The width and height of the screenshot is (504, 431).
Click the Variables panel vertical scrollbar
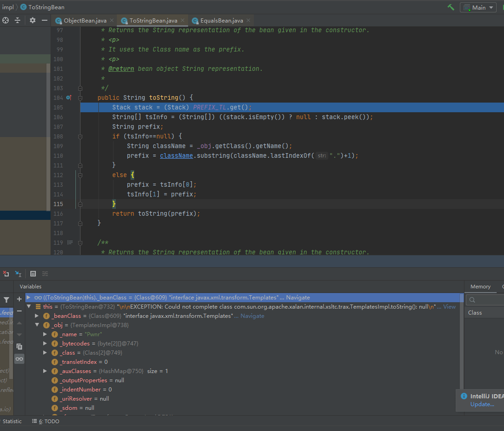(x=462, y=341)
